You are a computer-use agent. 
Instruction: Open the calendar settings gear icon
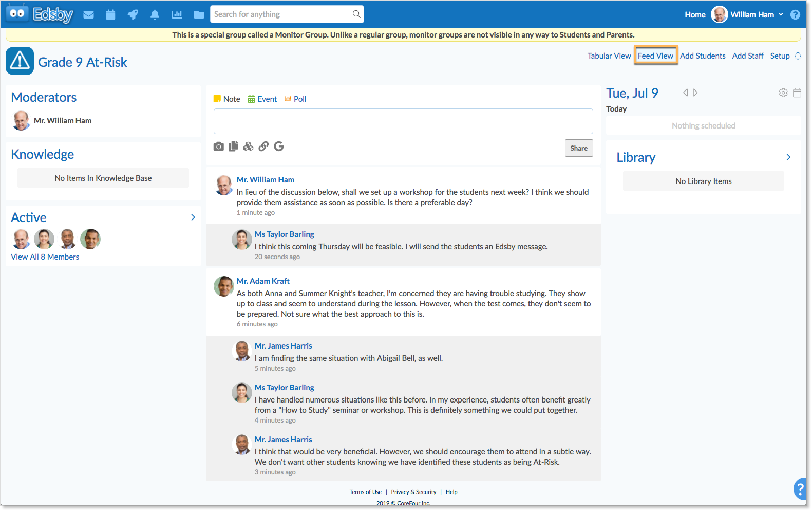(x=783, y=93)
